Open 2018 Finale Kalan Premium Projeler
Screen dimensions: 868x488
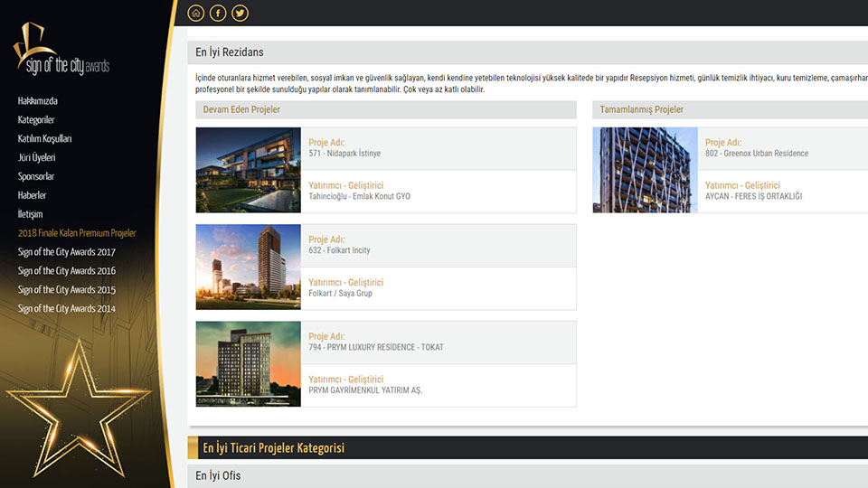tap(77, 233)
